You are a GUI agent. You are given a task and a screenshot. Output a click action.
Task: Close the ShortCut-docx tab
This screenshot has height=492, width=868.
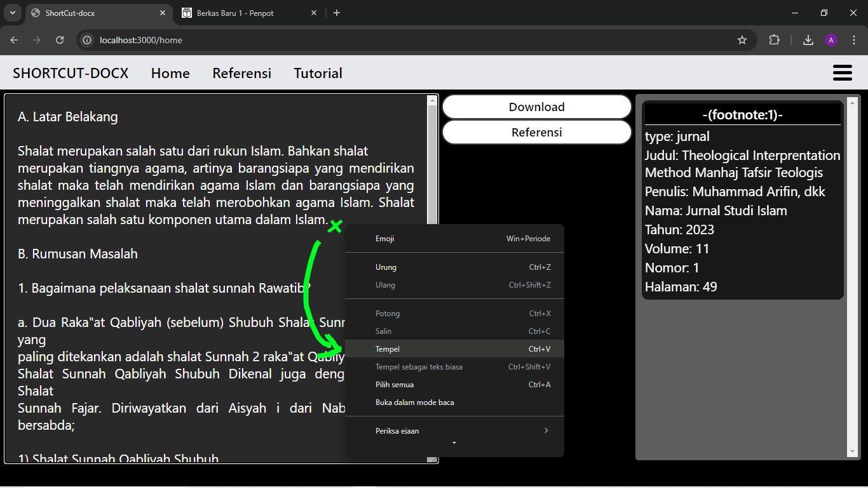[x=163, y=13]
